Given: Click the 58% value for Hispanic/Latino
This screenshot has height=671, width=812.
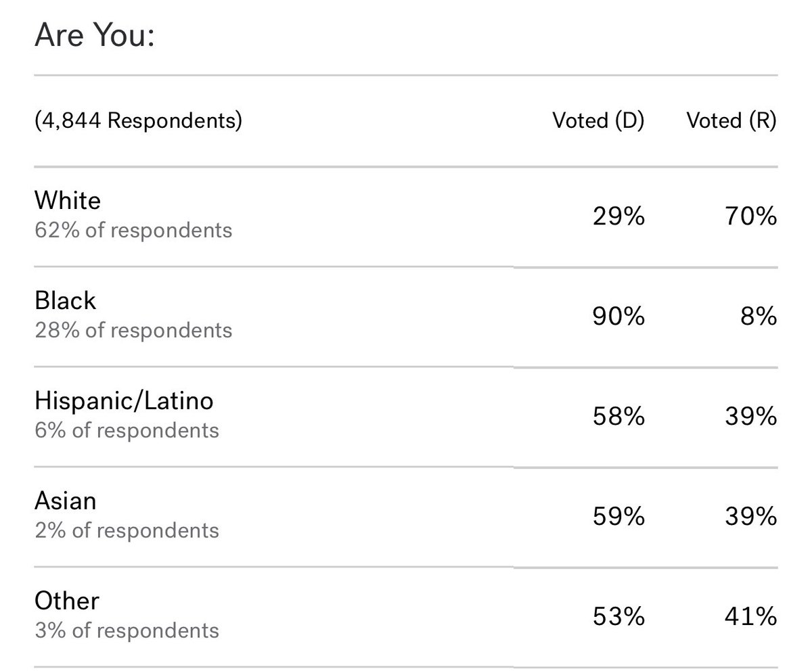Looking at the screenshot, I should coord(618,417).
